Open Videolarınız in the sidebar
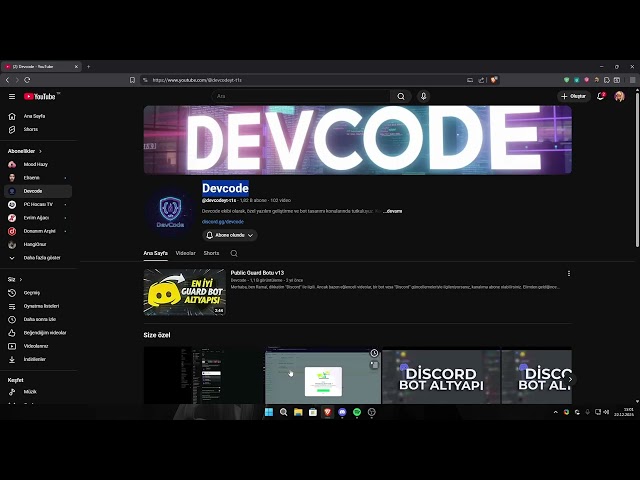Image resolution: width=640 pixels, height=480 pixels. (x=39, y=346)
